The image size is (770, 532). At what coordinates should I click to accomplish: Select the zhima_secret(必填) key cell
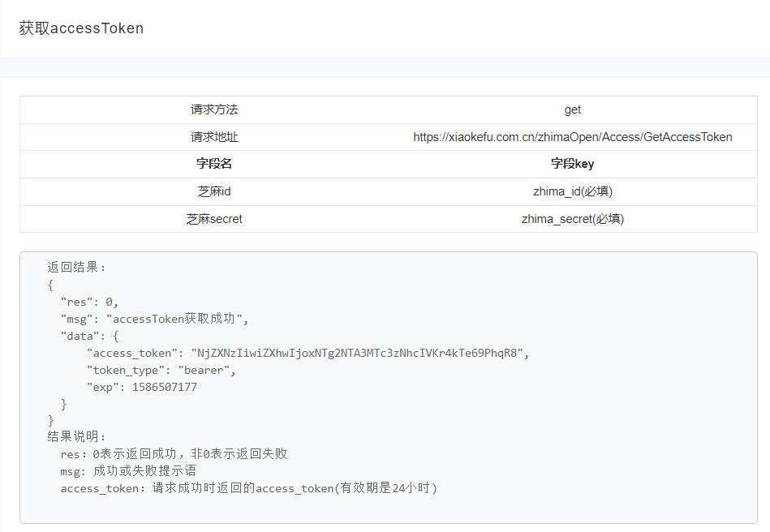coord(573,219)
